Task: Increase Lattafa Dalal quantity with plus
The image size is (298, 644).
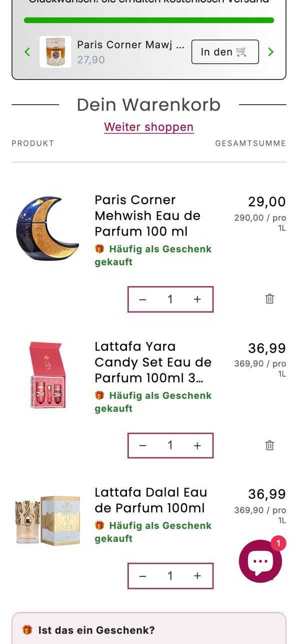Action: [x=197, y=576]
